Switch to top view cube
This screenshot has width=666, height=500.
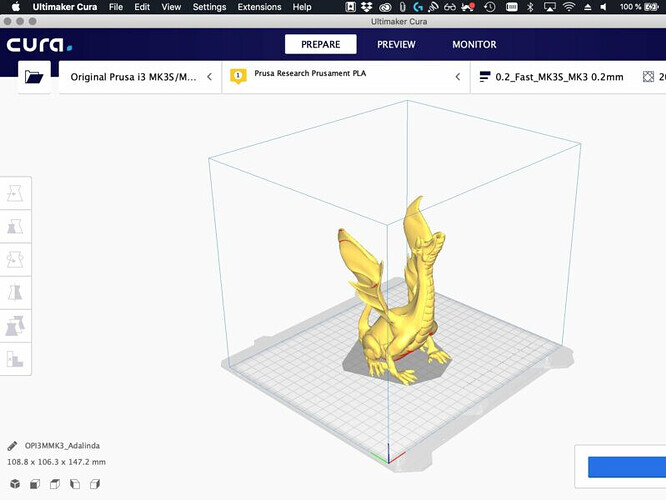tap(55, 484)
